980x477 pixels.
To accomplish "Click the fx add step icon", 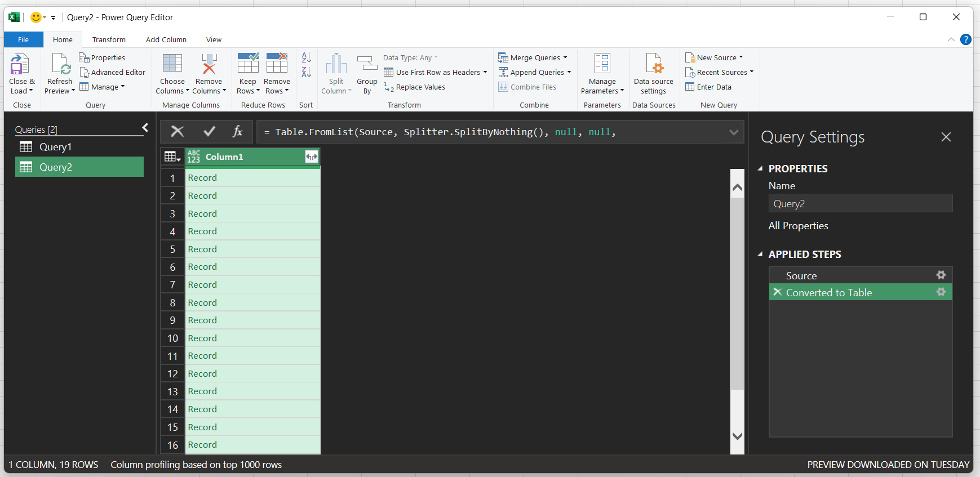I will pos(238,132).
